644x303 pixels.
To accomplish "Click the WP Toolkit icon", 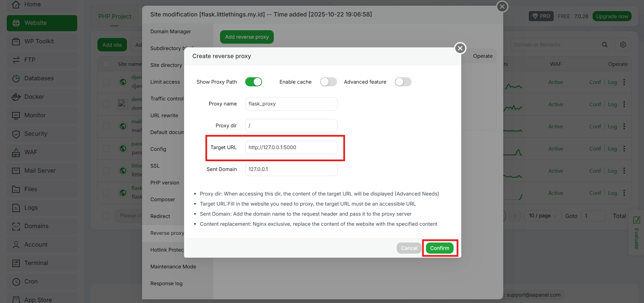I will (x=16, y=41).
